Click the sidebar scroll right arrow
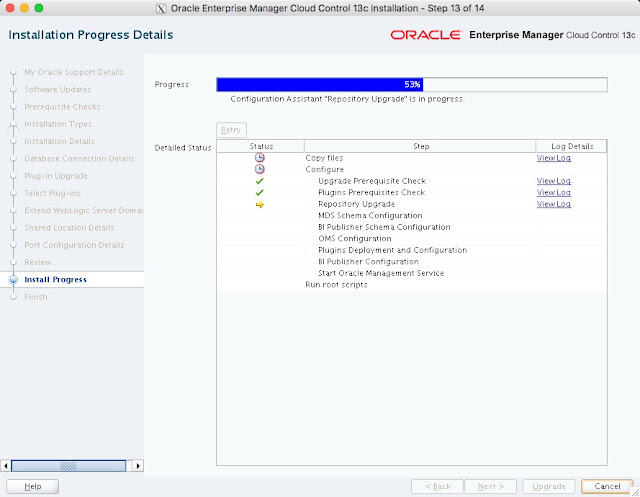The width and height of the screenshot is (640, 497). click(x=138, y=466)
